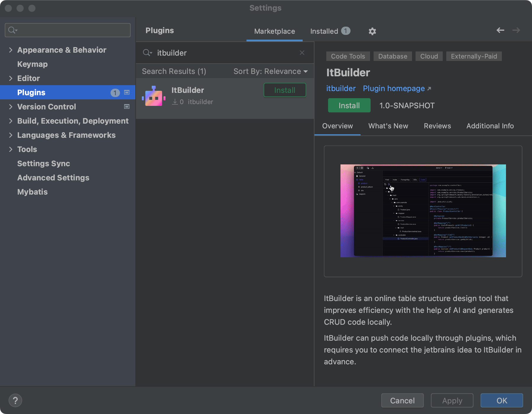Click project-level indicator icon beside Version Control
The width and height of the screenshot is (532, 414).
[x=127, y=107]
